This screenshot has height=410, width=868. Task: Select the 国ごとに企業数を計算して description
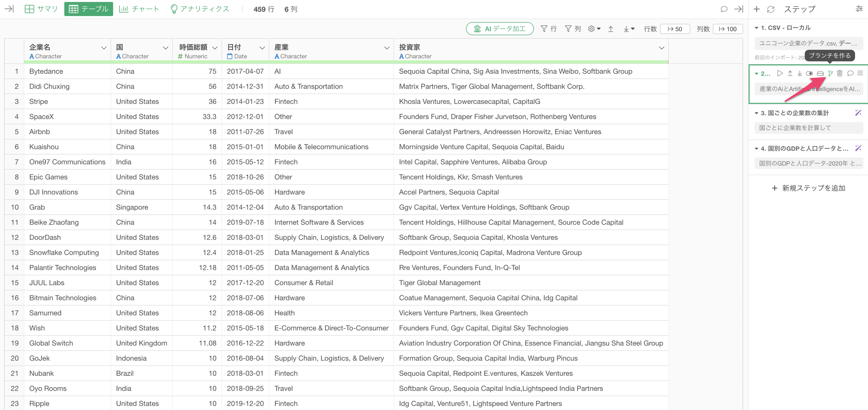click(809, 128)
